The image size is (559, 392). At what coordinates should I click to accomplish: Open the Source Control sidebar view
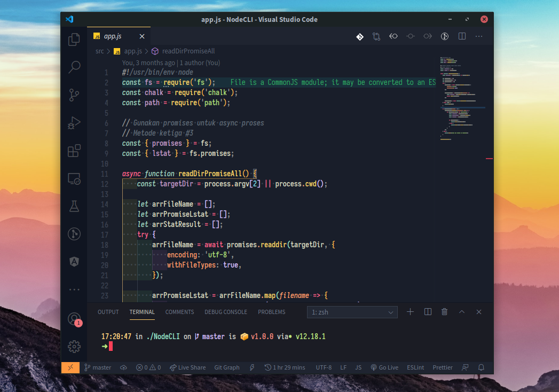(x=74, y=95)
